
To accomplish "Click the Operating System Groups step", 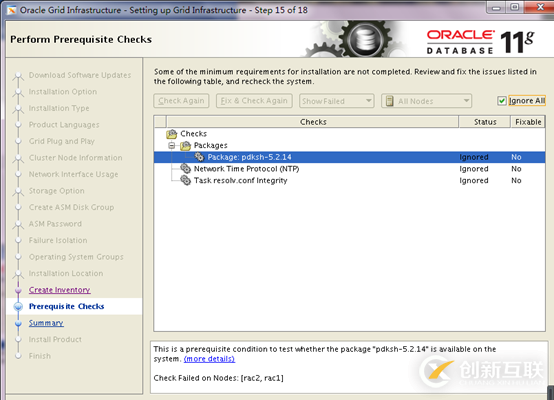I will click(x=76, y=257).
